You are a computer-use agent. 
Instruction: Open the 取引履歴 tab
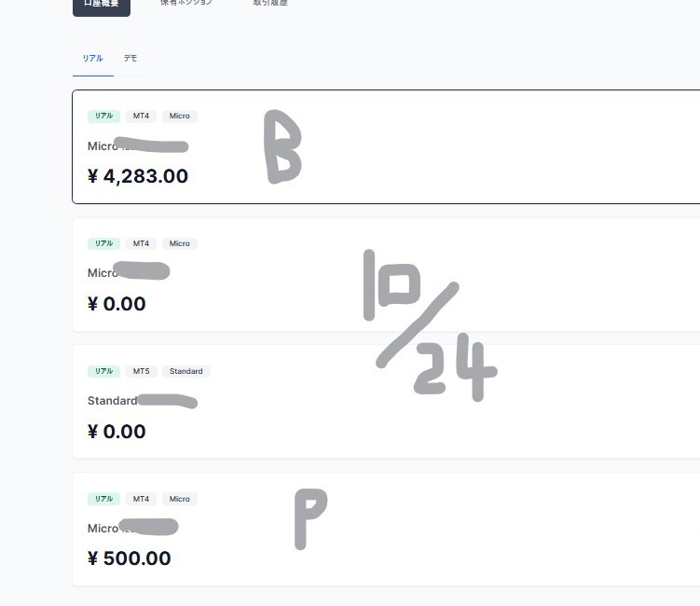pos(270,4)
